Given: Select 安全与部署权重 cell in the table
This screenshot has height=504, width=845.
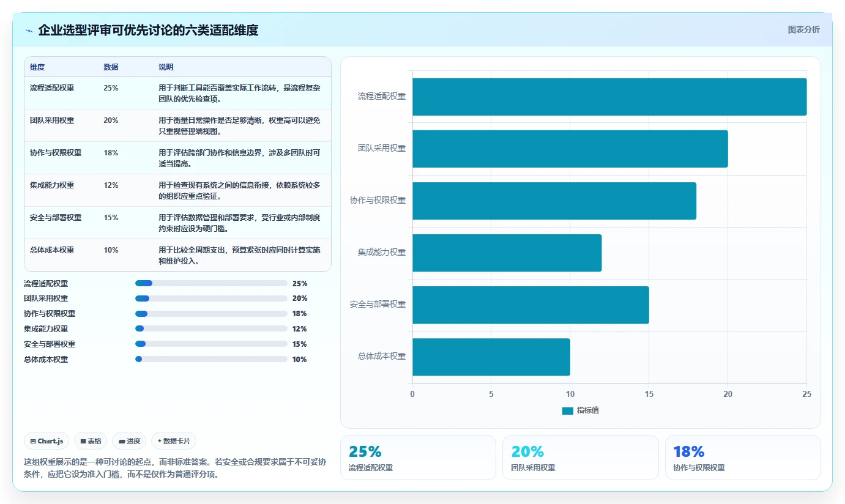Looking at the screenshot, I should tap(56, 218).
